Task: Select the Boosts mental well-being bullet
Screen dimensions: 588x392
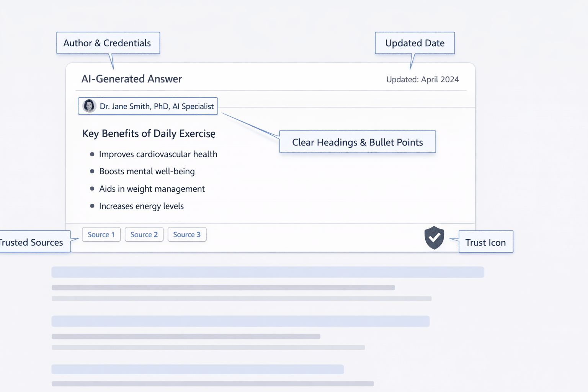Action: (x=147, y=171)
